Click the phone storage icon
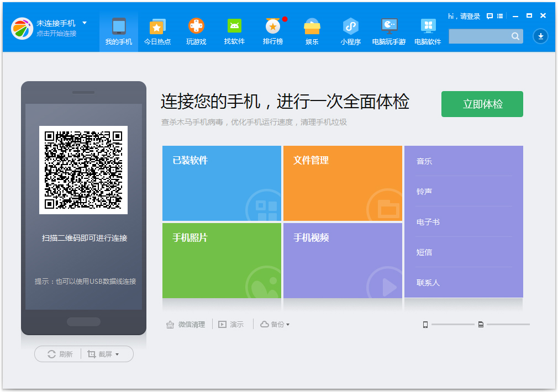 (425, 325)
